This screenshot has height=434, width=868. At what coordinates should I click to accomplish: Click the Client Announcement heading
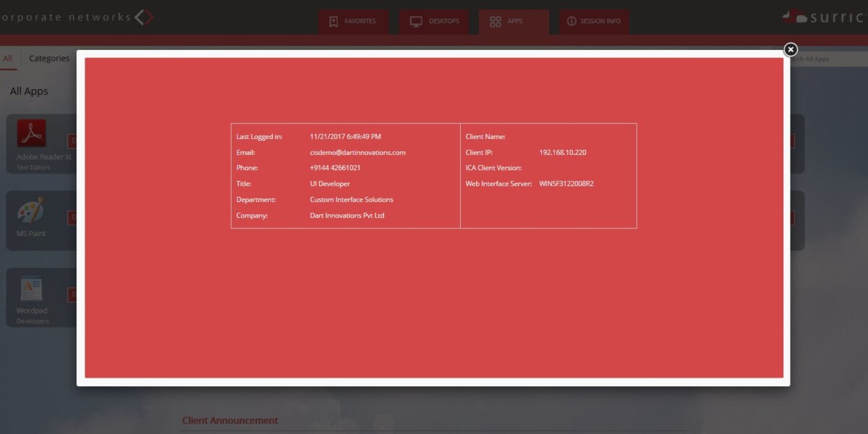coord(230,420)
